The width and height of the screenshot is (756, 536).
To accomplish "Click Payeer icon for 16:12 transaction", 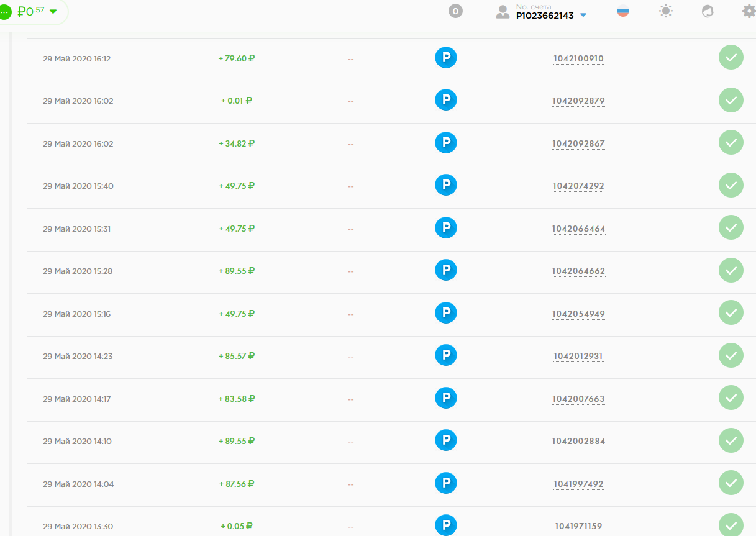I will (445, 58).
